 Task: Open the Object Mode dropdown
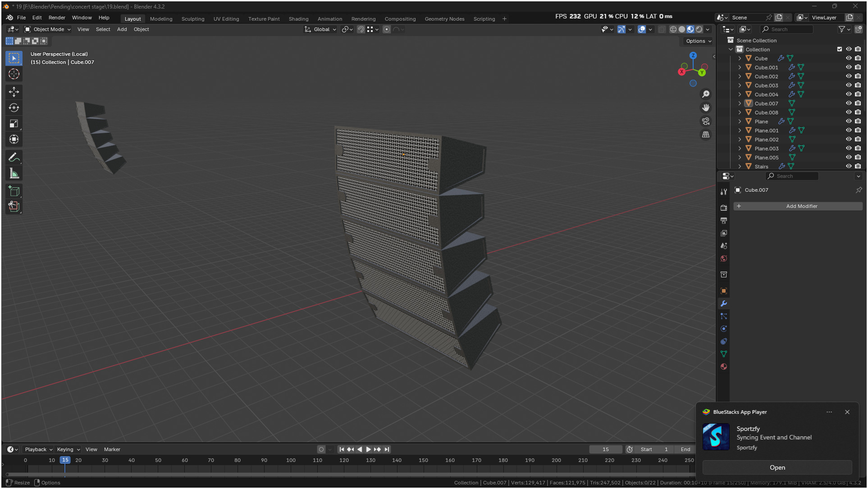tap(48, 29)
